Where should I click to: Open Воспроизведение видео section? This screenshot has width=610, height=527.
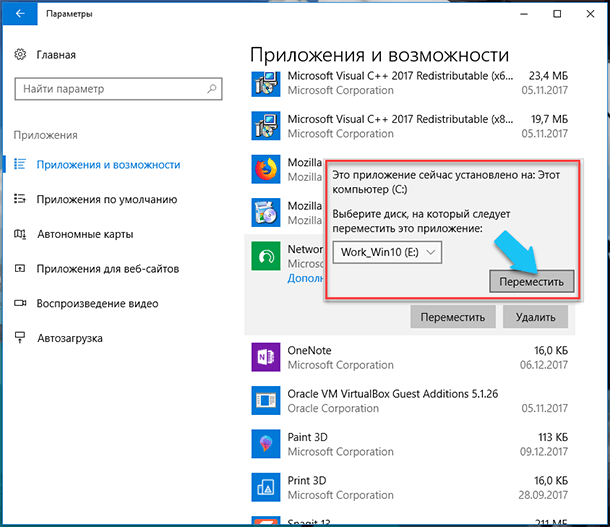(97, 303)
